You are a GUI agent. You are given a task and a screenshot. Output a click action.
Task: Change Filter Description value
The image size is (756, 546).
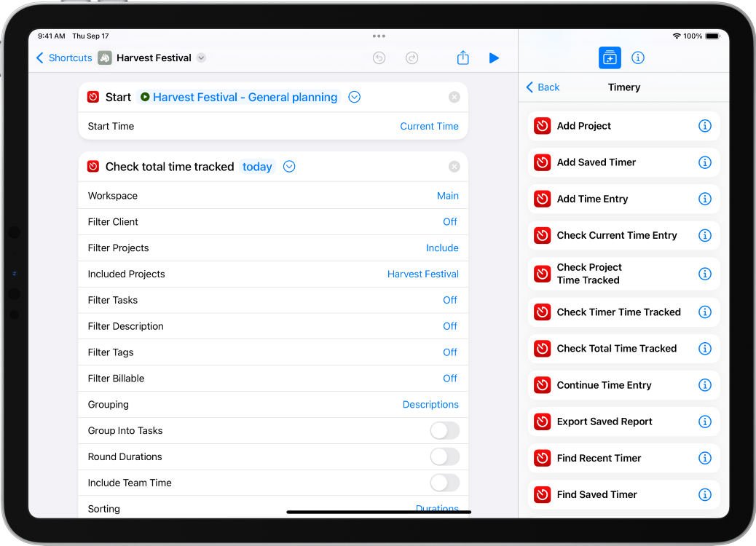[x=450, y=326]
